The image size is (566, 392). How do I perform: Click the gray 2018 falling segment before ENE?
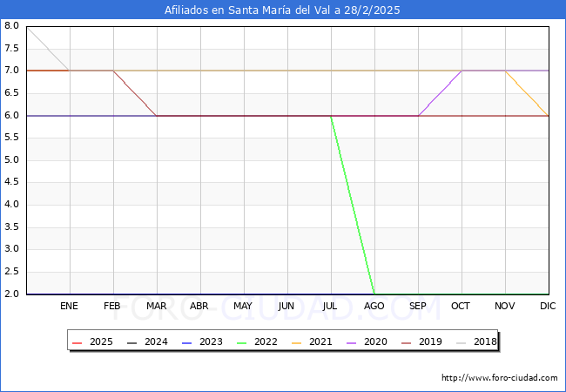[x=49, y=49]
